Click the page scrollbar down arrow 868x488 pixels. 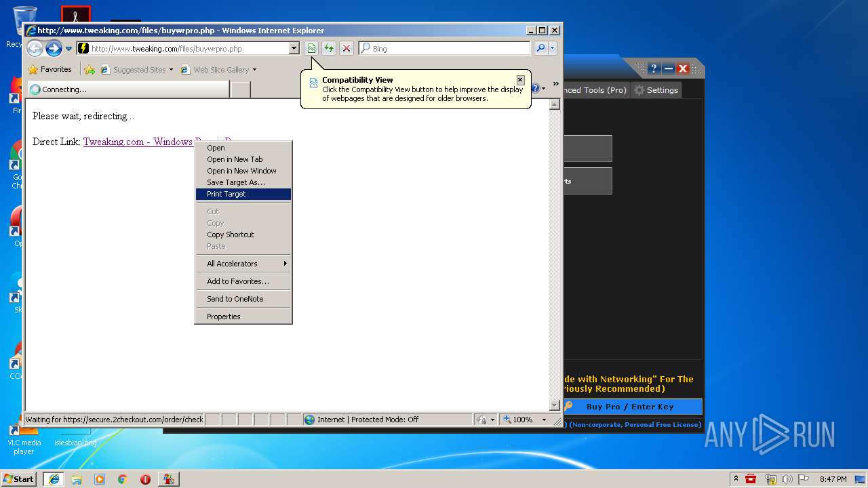[x=554, y=405]
